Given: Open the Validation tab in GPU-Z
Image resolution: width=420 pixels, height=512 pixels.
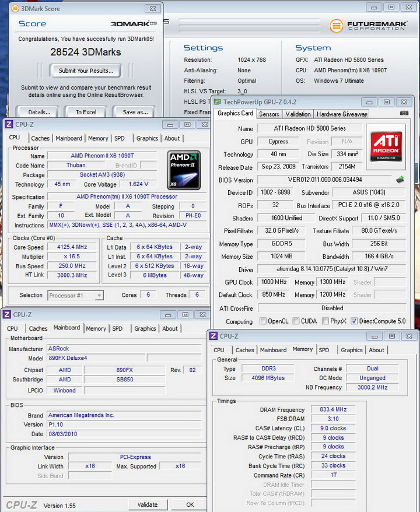Looking at the screenshot, I should pos(298,114).
